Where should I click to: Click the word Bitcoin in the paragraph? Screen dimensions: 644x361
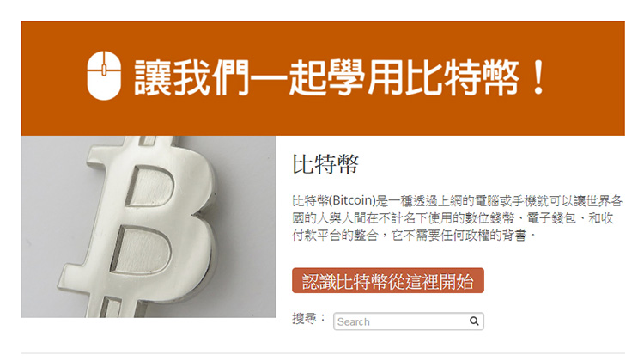point(352,200)
